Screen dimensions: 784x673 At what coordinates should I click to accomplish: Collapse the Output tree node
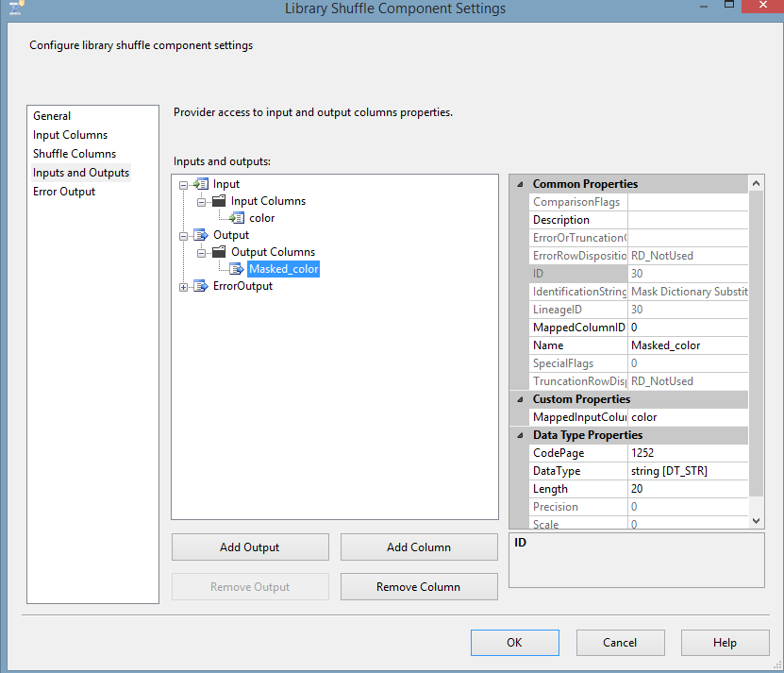(184, 236)
